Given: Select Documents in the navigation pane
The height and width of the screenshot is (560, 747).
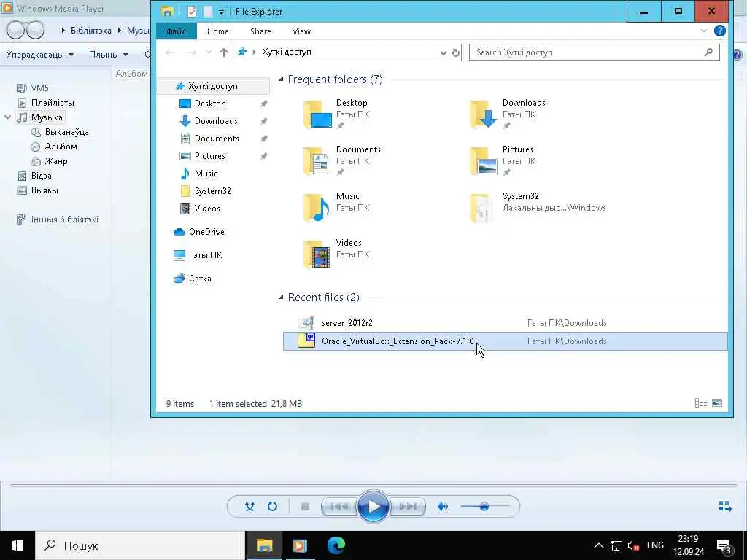Looking at the screenshot, I should [x=217, y=139].
